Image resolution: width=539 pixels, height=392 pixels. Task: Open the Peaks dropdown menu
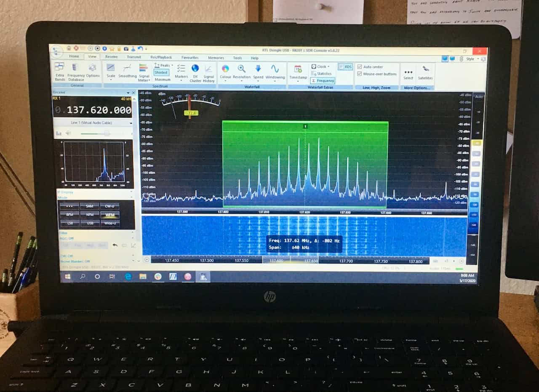[163, 65]
